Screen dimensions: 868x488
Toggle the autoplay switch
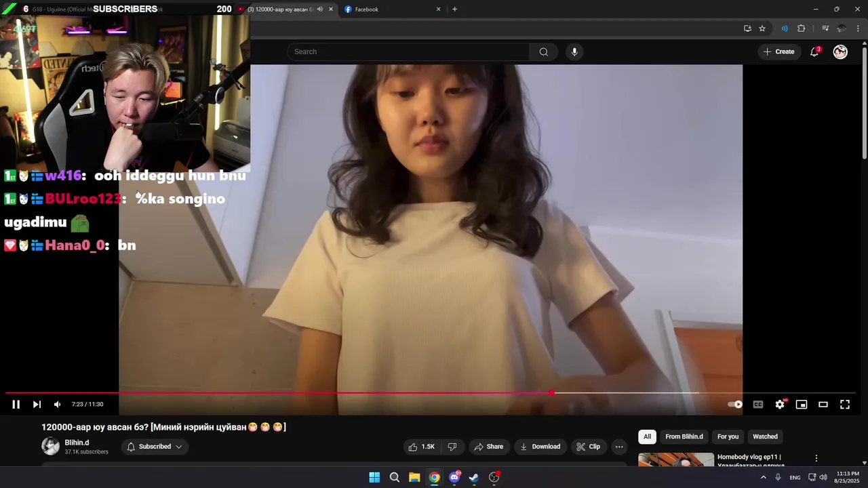point(735,405)
